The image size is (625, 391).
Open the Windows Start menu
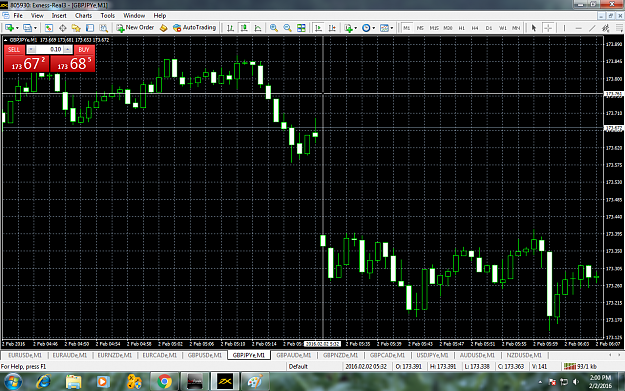pos(12,382)
